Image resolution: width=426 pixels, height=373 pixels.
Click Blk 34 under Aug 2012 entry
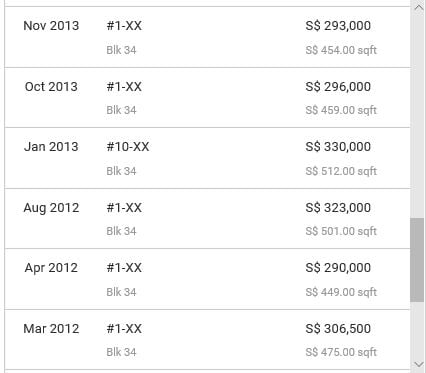pos(121,231)
